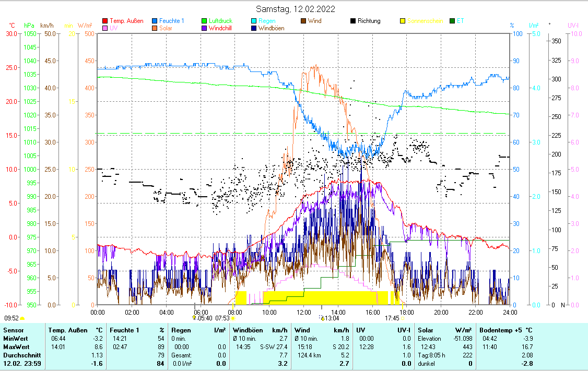Click the Bodentemp +5 column header
The image size is (588, 371).
(506, 330)
